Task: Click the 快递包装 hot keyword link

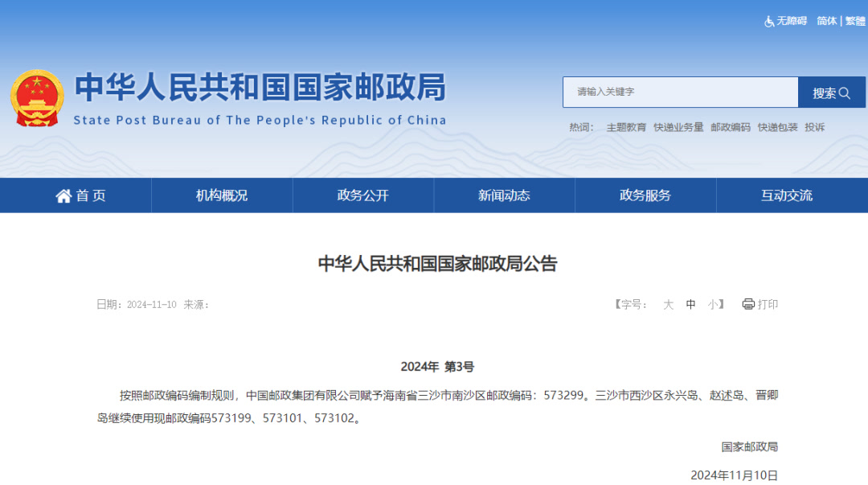Action: coord(777,127)
